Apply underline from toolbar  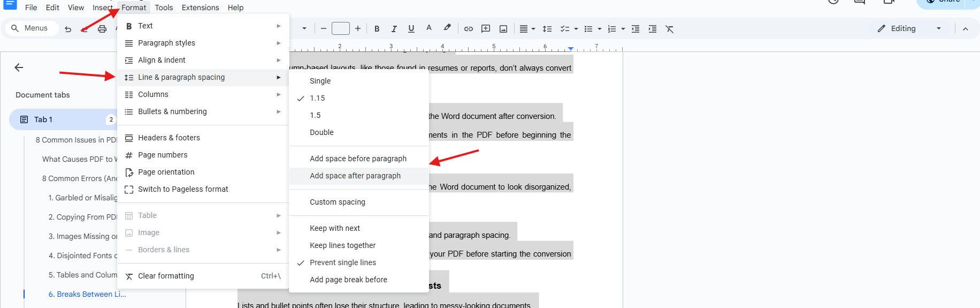click(411, 29)
